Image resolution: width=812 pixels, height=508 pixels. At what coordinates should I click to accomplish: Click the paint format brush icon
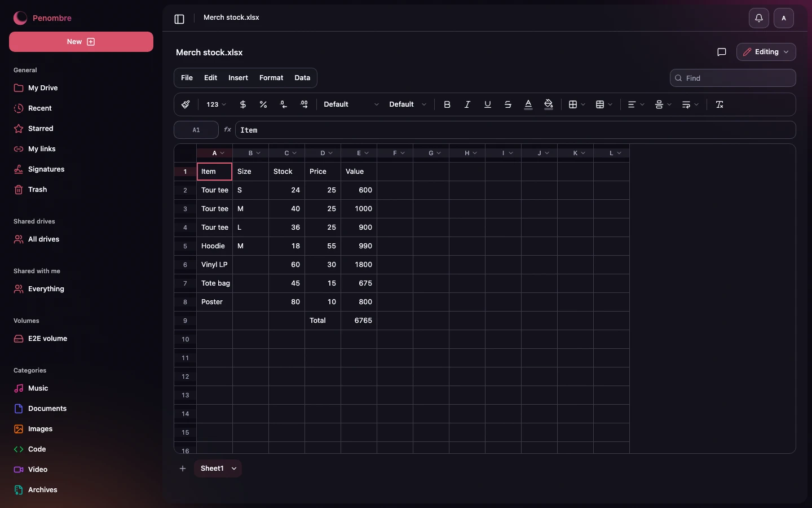[186, 104]
